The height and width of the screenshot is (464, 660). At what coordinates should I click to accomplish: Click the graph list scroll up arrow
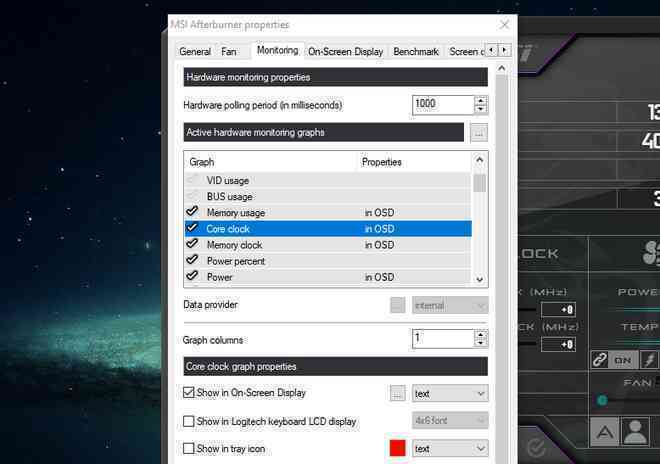(479, 160)
